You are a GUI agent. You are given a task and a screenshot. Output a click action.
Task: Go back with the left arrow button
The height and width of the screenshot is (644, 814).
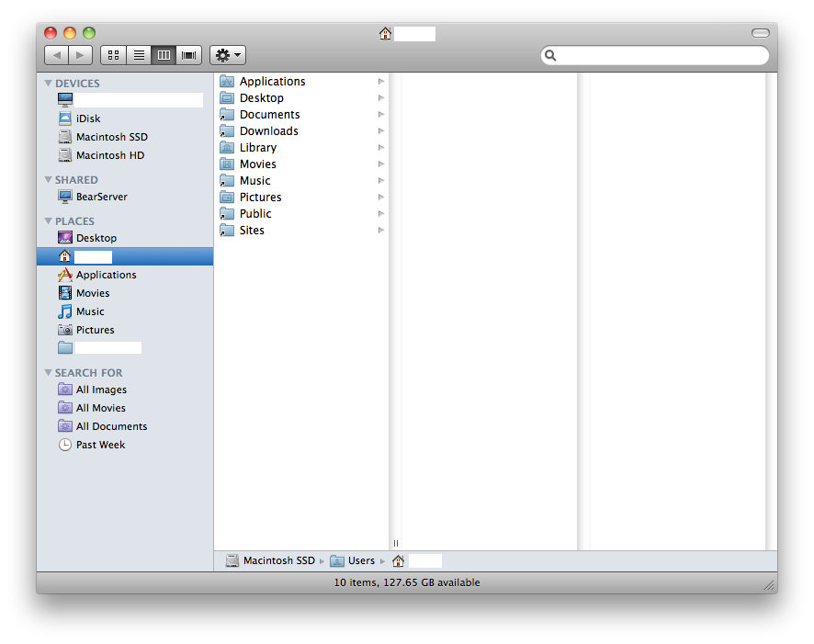coord(56,55)
